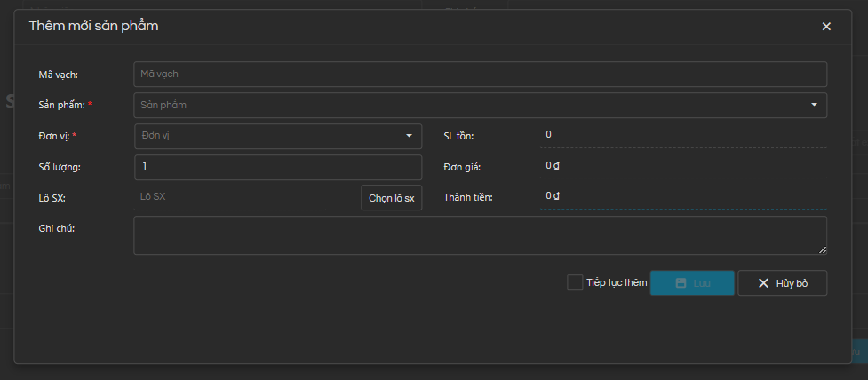Viewport: 868px width, 380px height.
Task: Expand the Sản phẩm dropdown arrow
Action: coord(814,105)
